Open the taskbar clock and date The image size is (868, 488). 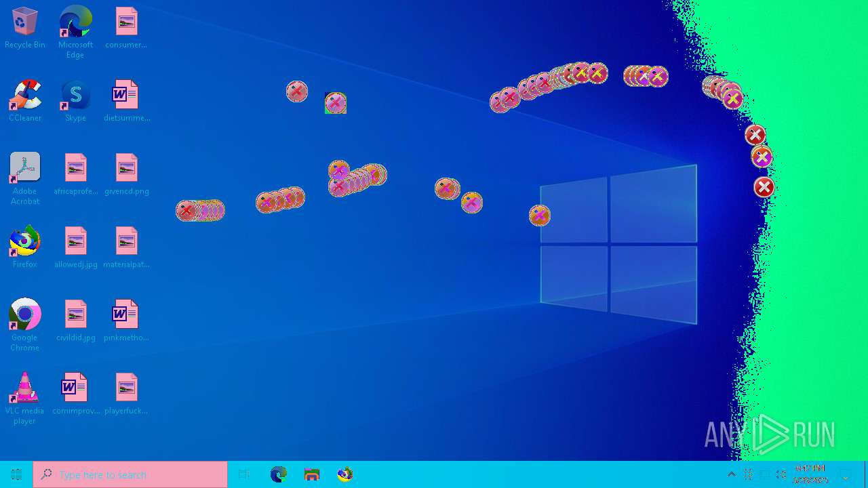click(810, 474)
